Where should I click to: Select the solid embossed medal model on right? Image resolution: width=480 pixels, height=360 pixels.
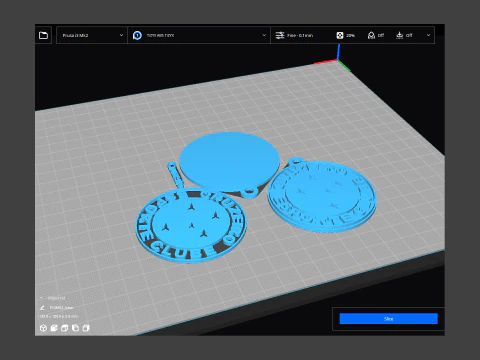tap(322, 196)
